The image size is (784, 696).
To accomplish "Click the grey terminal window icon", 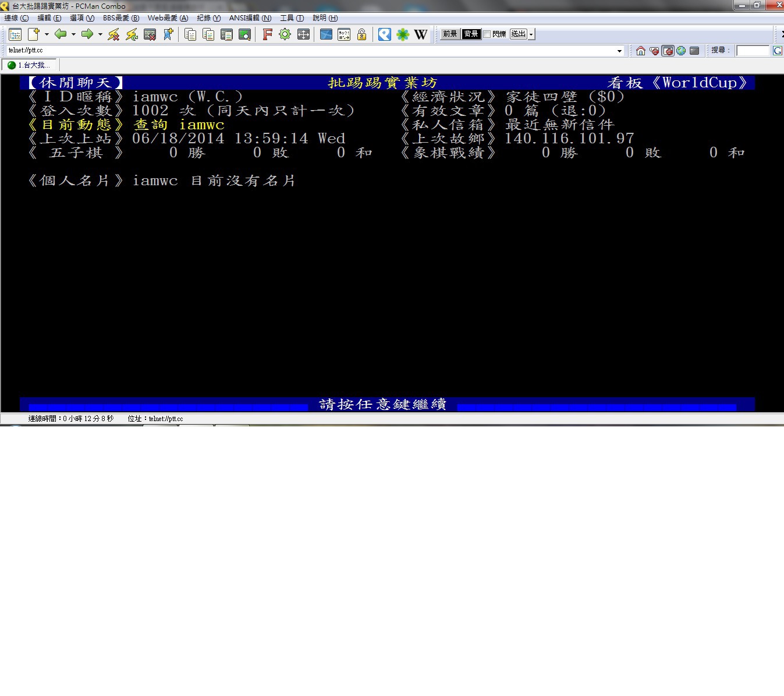I will pos(694,51).
